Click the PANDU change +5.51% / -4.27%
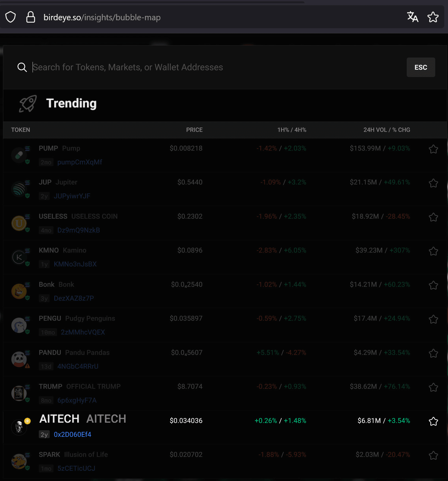The width and height of the screenshot is (448, 481). (x=281, y=353)
